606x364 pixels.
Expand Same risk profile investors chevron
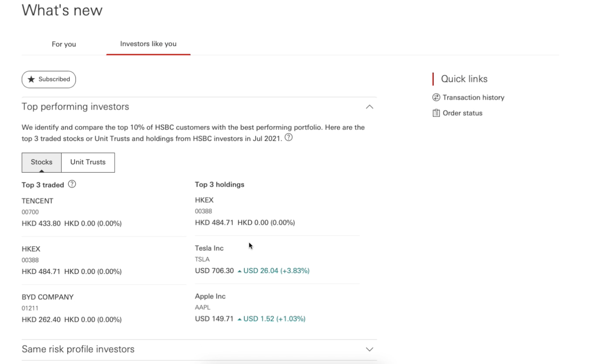369,349
